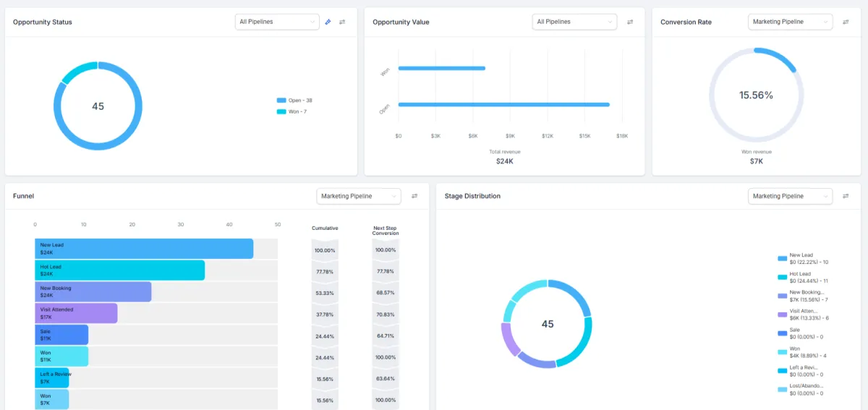The image size is (868, 410).
Task: Click the 68.57% next step conversion value
Action: point(386,293)
